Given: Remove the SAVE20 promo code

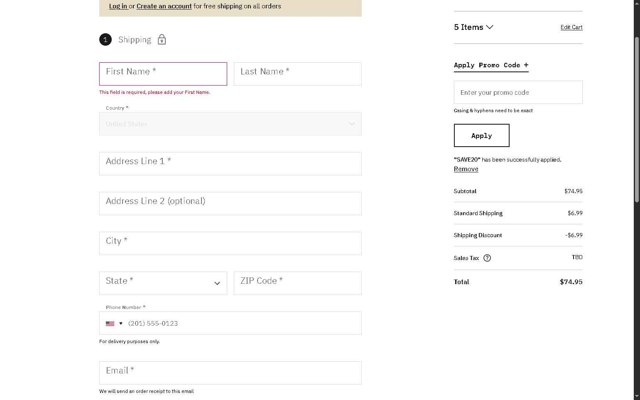Looking at the screenshot, I should tap(466, 169).
